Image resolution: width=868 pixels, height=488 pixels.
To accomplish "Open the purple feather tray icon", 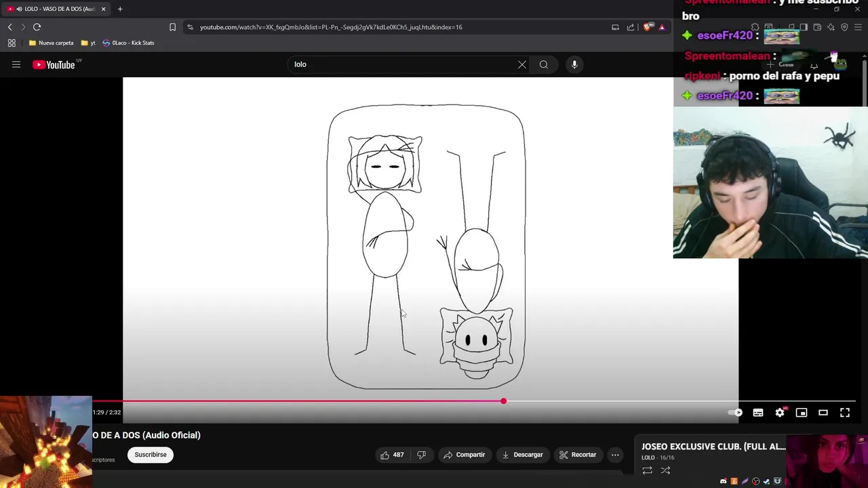I will tap(745, 481).
